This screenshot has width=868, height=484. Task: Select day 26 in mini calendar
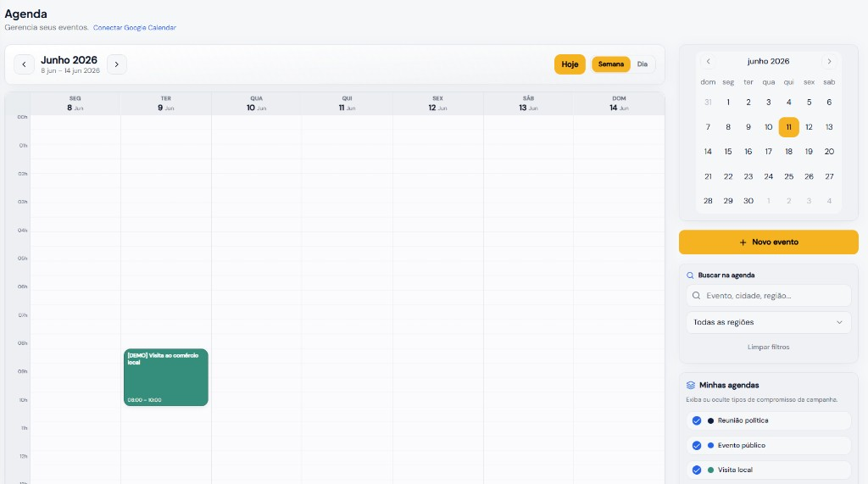click(809, 176)
